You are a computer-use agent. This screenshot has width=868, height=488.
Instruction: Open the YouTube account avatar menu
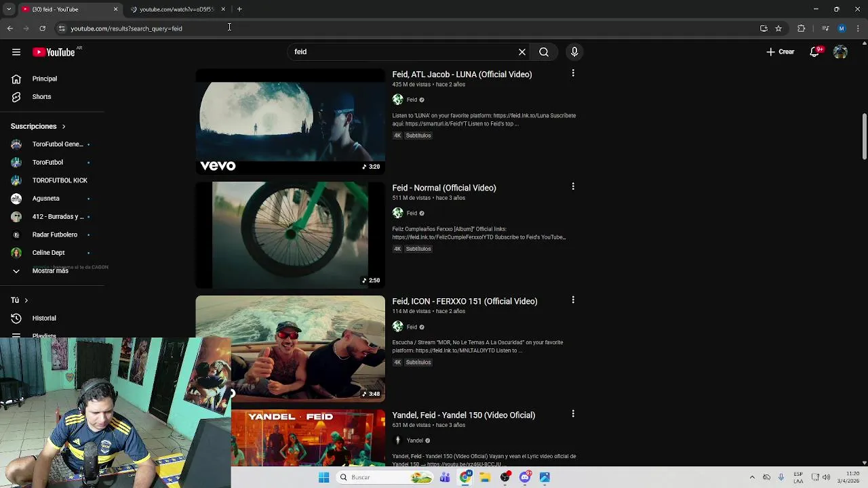[840, 52]
